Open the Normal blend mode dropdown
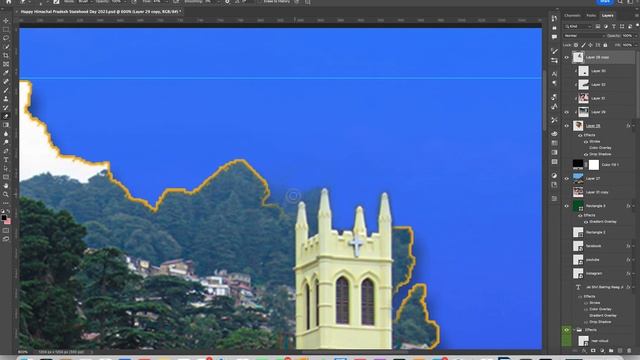640x360 pixels. [583, 36]
